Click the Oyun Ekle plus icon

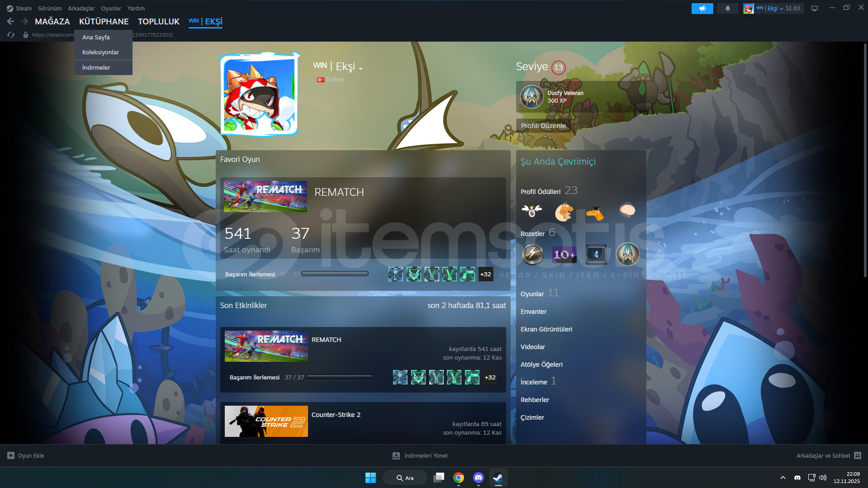click(x=11, y=455)
